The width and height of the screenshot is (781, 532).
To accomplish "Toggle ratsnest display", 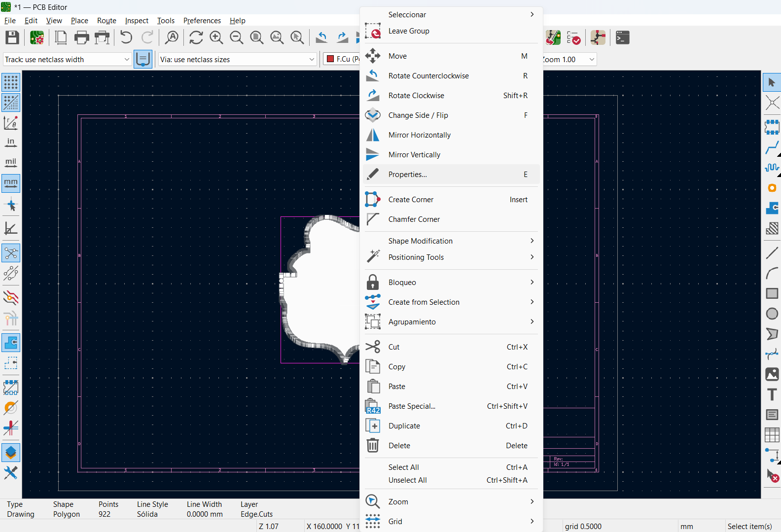I will point(11,253).
